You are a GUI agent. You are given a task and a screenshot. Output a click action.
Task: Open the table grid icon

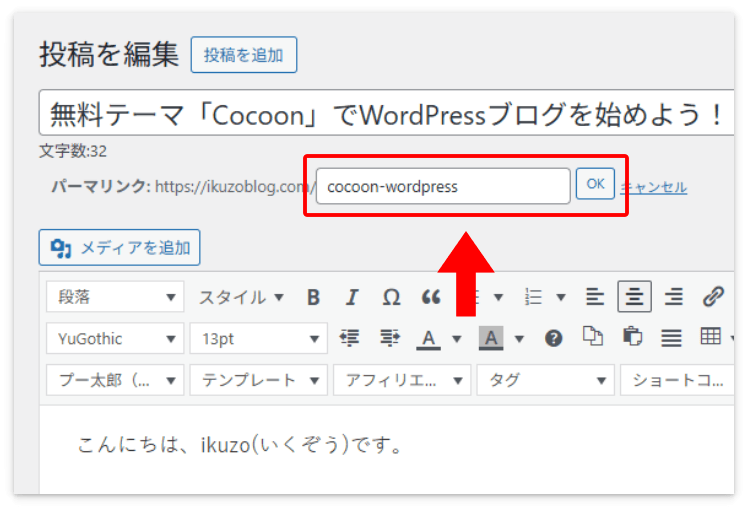coord(710,337)
